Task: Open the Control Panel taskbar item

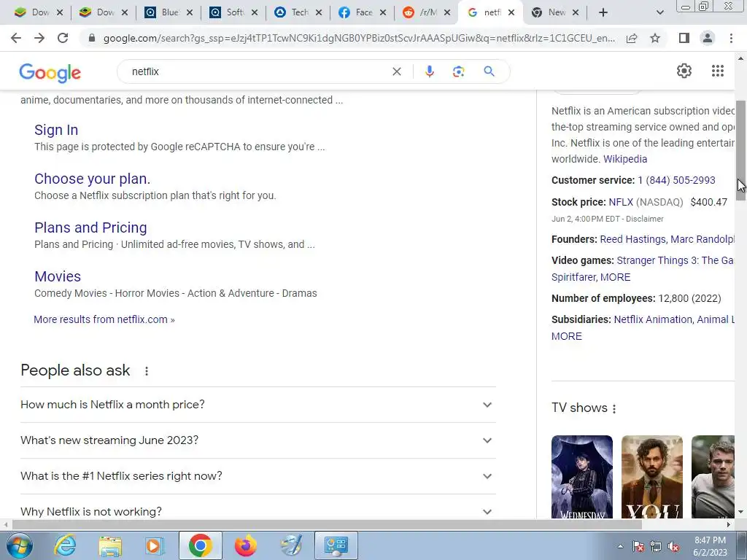Action: (x=336, y=545)
